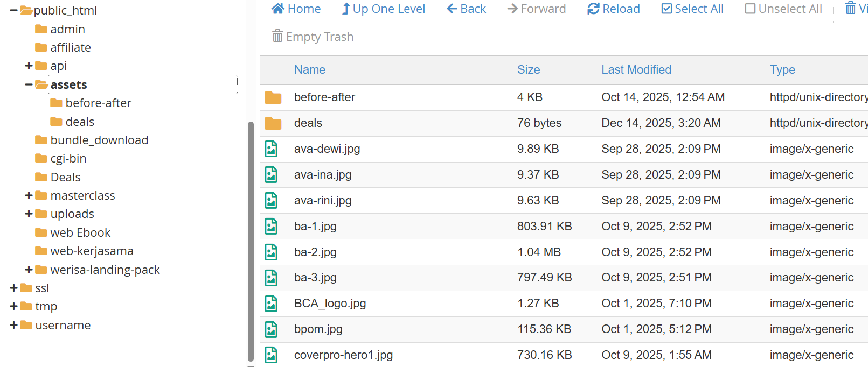This screenshot has height=367, width=868.
Task: Select the bundle_download folder in tree
Action: pos(99,140)
